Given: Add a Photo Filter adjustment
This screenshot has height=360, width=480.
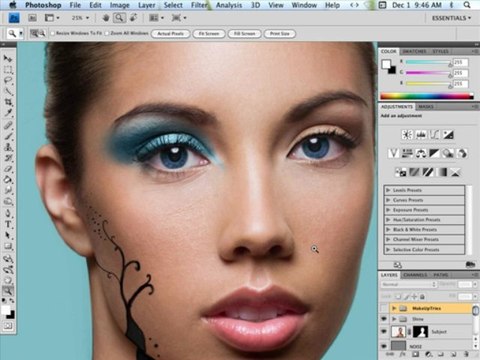Looking at the screenshot, I should point(448,153).
